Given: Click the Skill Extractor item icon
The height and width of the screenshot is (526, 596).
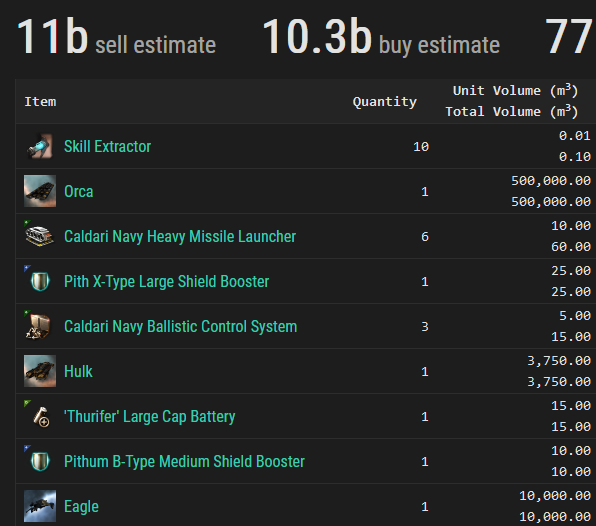Looking at the screenshot, I should coord(40,146).
